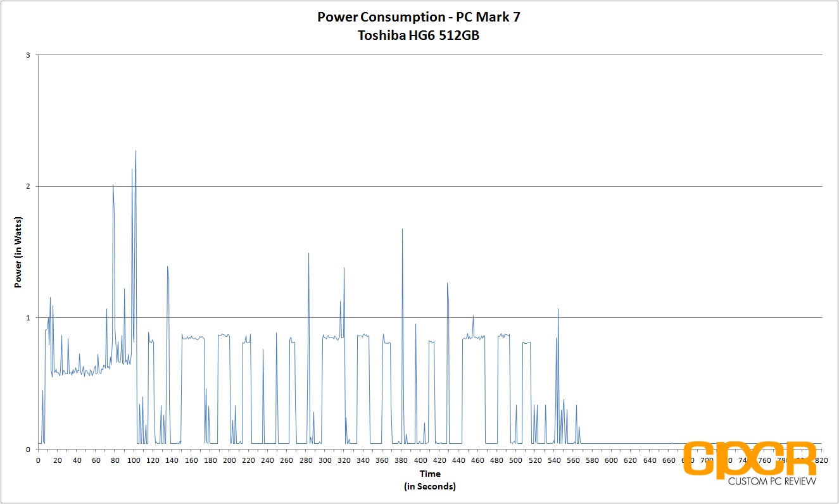The image size is (839, 504).
Task: Click the '180' time axis tick label
Action: (x=210, y=460)
